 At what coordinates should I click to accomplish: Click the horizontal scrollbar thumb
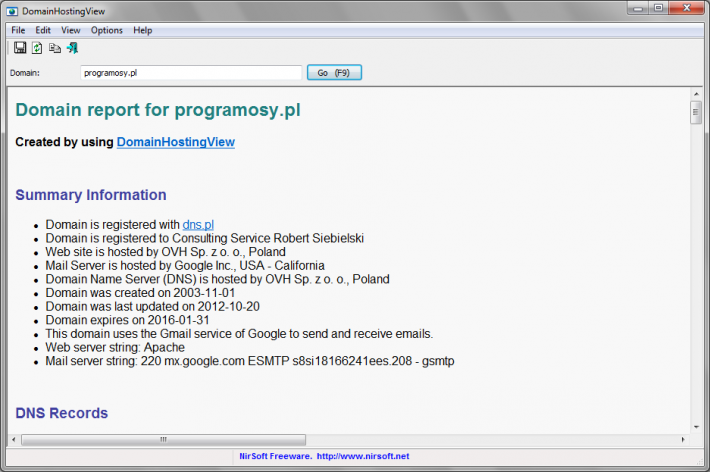coord(163,439)
